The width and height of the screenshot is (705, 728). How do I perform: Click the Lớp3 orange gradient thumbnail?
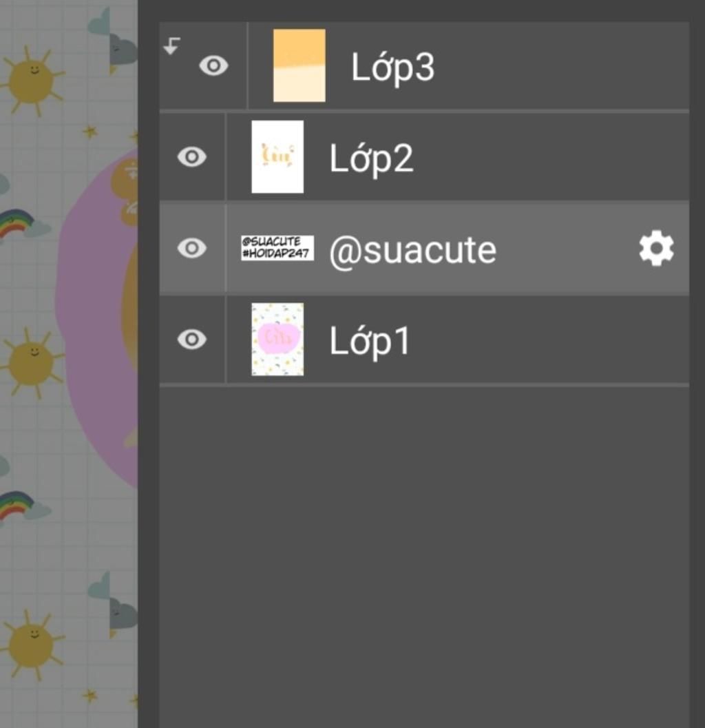click(299, 65)
